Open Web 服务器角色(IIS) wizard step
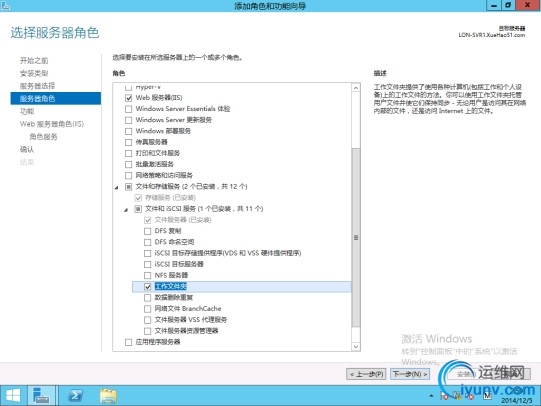The height and width of the screenshot is (406, 541). [52, 124]
